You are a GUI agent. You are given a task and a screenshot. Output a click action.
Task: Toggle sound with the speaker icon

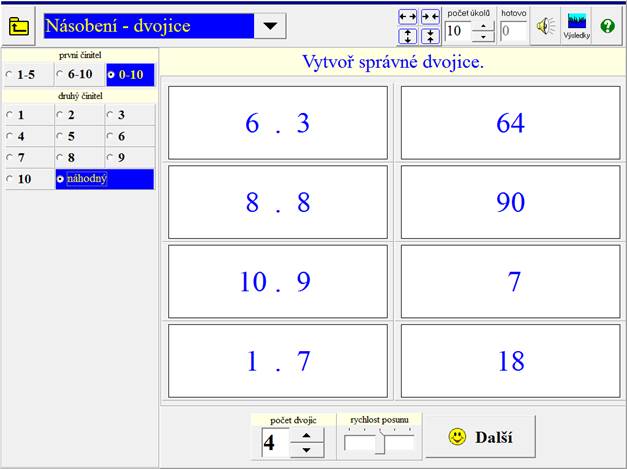tap(545, 27)
